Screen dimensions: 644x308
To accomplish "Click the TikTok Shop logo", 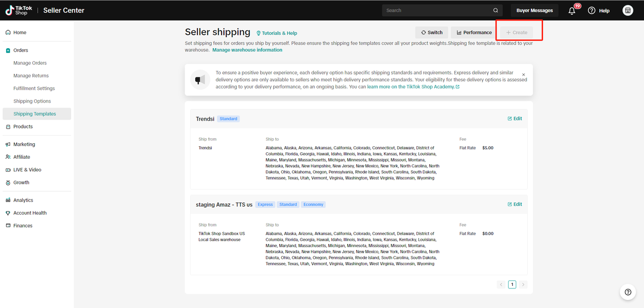I will click(17, 11).
